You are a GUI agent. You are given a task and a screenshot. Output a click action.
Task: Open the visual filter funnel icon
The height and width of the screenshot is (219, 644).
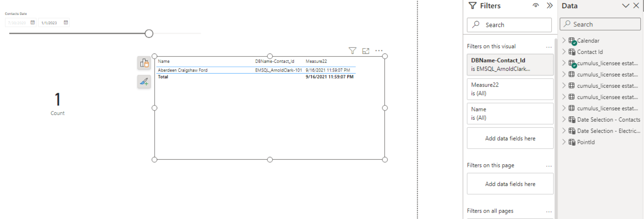[x=353, y=51]
